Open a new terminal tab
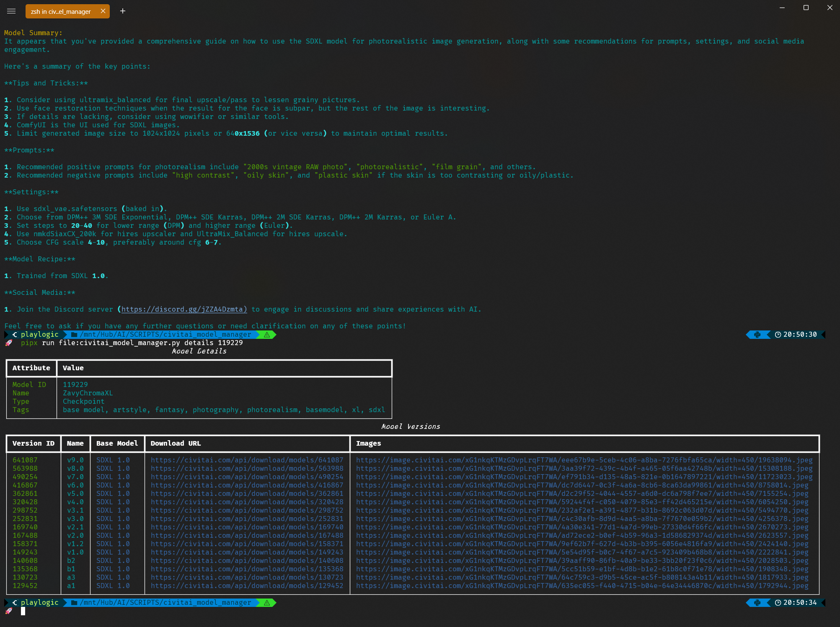This screenshot has width=840, height=627. 123,11
